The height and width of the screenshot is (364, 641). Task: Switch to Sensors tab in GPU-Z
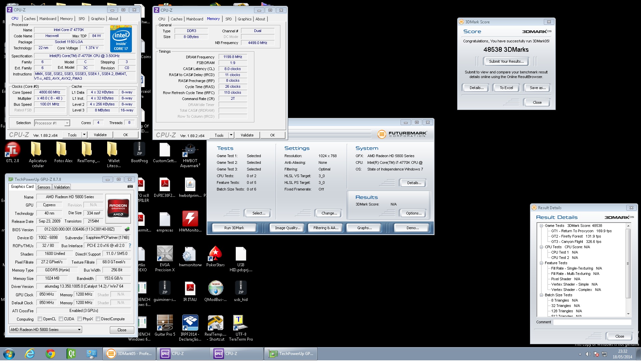44,188
